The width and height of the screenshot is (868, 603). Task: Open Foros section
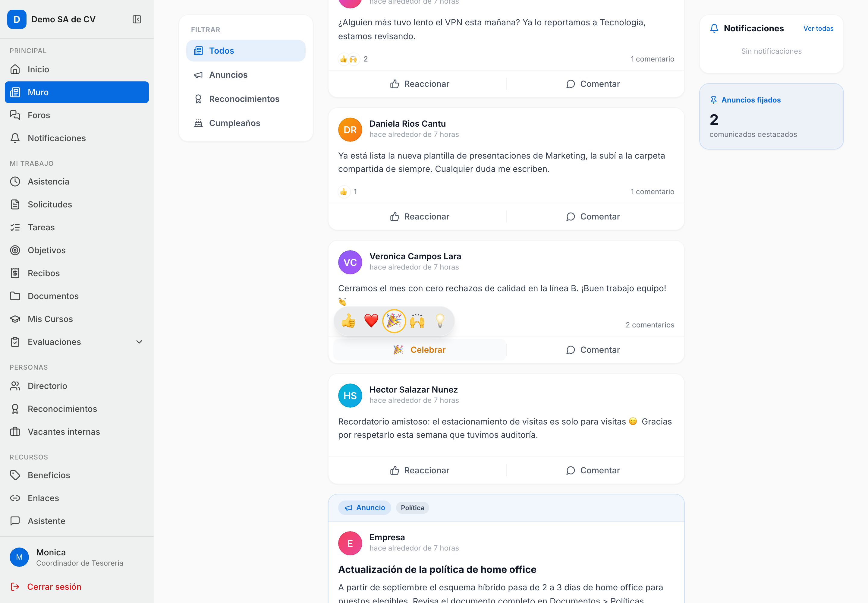click(x=77, y=115)
